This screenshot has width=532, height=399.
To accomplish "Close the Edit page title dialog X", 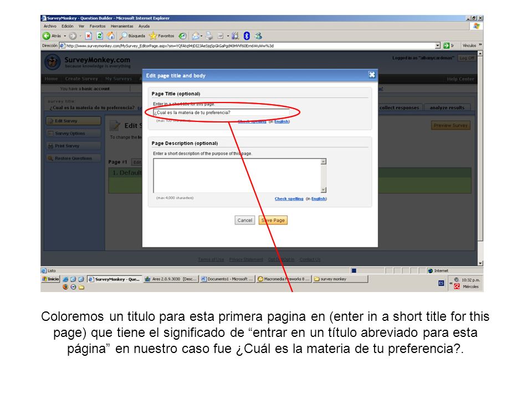I will (372, 75).
